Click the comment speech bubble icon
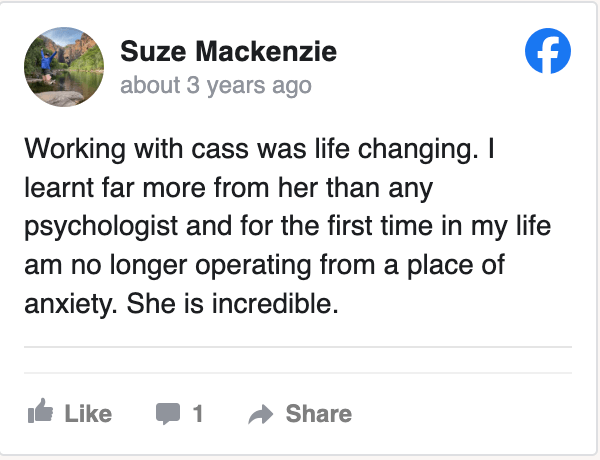 pyautogui.click(x=168, y=413)
